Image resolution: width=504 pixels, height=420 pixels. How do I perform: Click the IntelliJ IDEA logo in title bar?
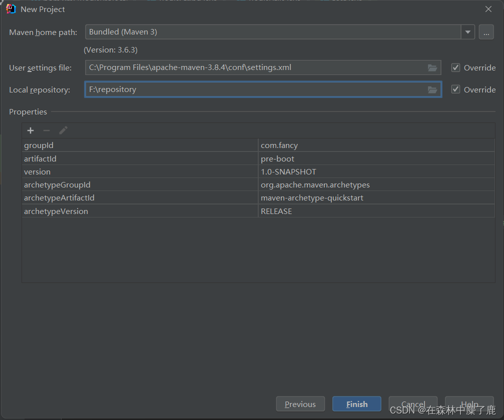(11, 9)
